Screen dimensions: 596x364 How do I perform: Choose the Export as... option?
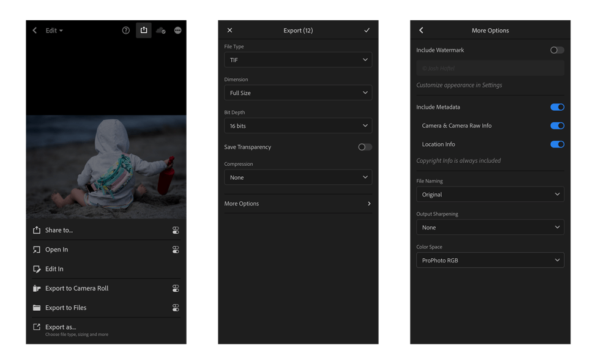[61, 327]
